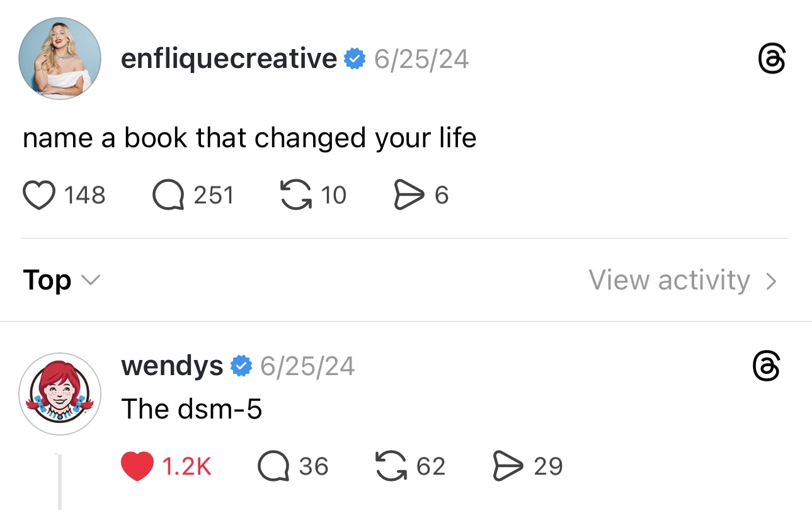Unlike the wendys reply with red heart
Screen dimensions: 812x518
(x=136, y=466)
